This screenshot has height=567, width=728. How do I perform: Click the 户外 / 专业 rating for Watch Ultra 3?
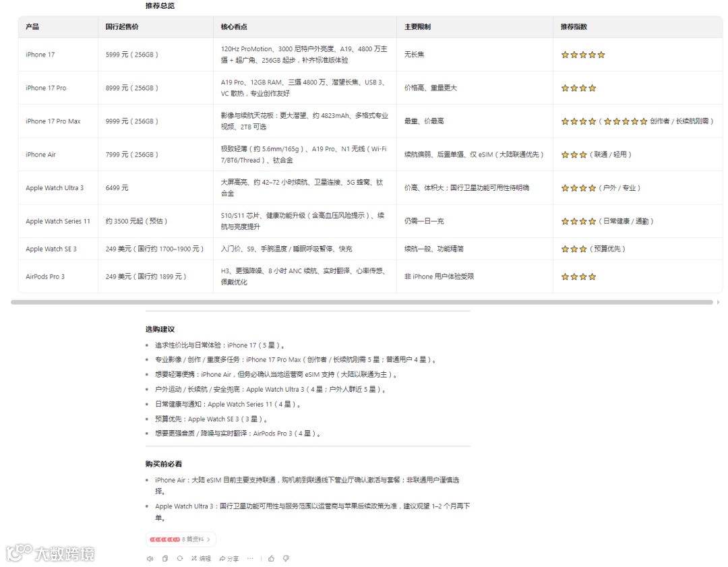(601, 188)
